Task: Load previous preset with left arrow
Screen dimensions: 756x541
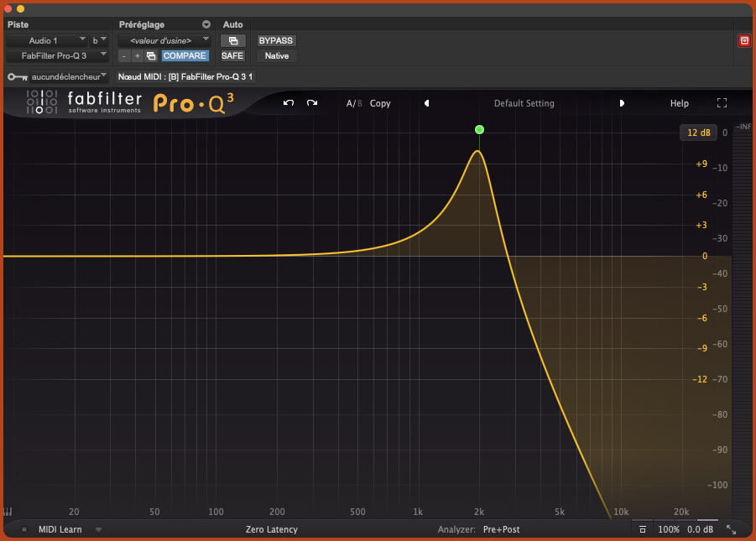Action: click(426, 103)
